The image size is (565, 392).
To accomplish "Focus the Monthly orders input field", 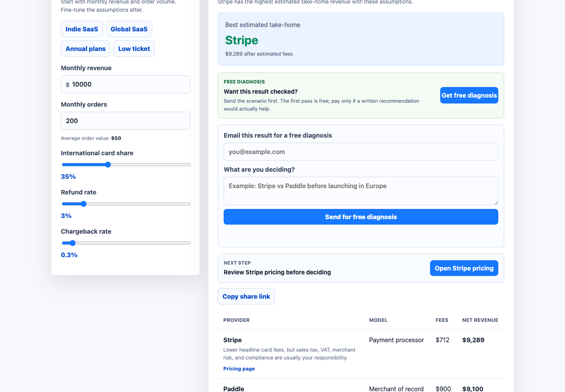I will [126, 121].
